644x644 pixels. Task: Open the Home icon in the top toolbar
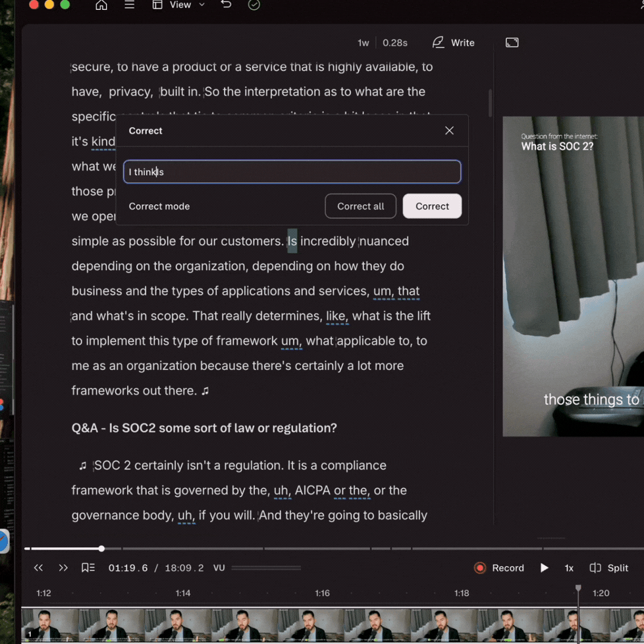pyautogui.click(x=101, y=5)
